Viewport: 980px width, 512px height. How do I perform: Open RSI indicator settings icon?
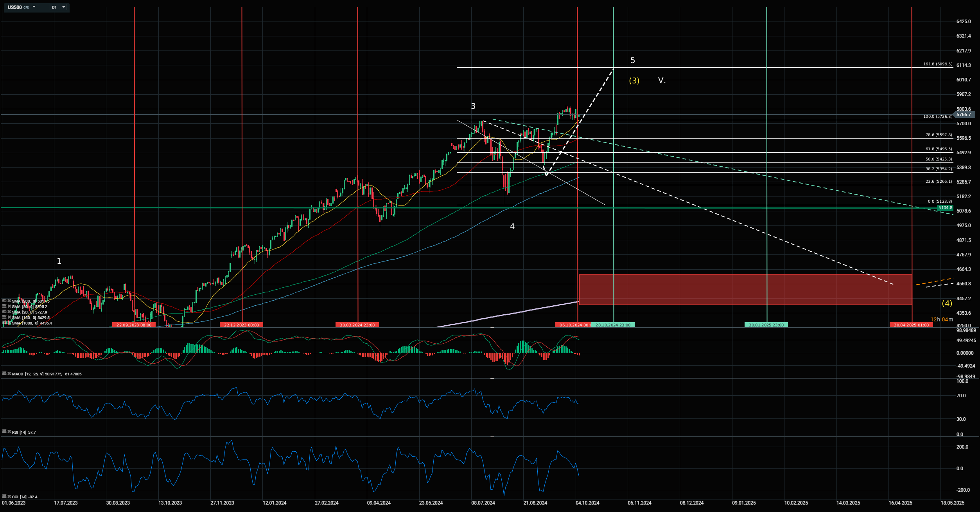click(x=4, y=432)
